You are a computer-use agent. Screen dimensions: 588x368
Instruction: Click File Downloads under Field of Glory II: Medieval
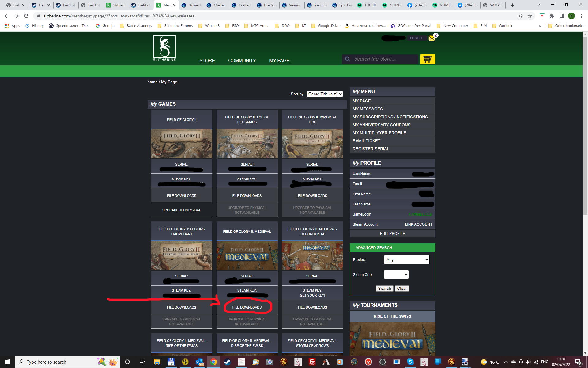click(247, 307)
